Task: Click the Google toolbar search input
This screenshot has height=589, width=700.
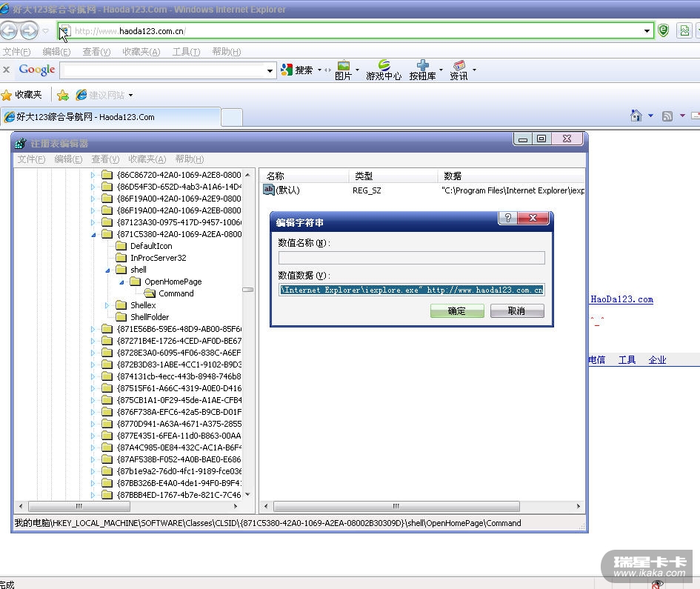Action: pyautogui.click(x=164, y=70)
